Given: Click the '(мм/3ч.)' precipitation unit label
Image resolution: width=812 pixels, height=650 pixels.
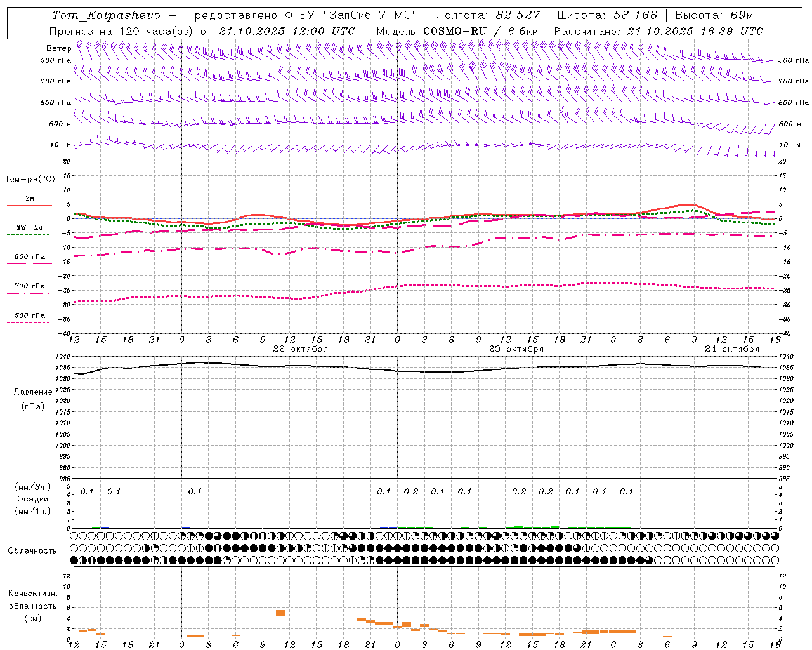Looking at the screenshot, I should pos(33,487).
